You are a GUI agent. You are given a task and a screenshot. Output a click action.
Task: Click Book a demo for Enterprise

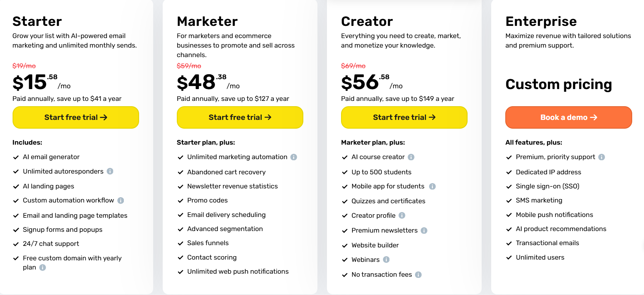point(568,117)
